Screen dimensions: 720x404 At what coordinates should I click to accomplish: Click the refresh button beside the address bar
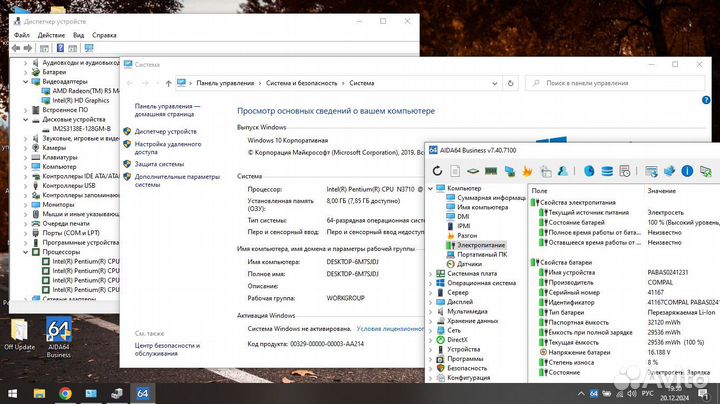[x=510, y=83]
